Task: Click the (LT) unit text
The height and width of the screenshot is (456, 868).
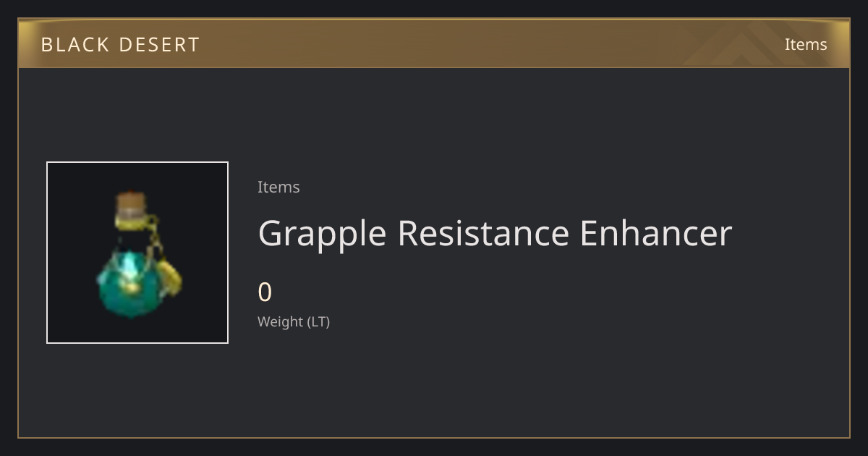Action: (319, 321)
